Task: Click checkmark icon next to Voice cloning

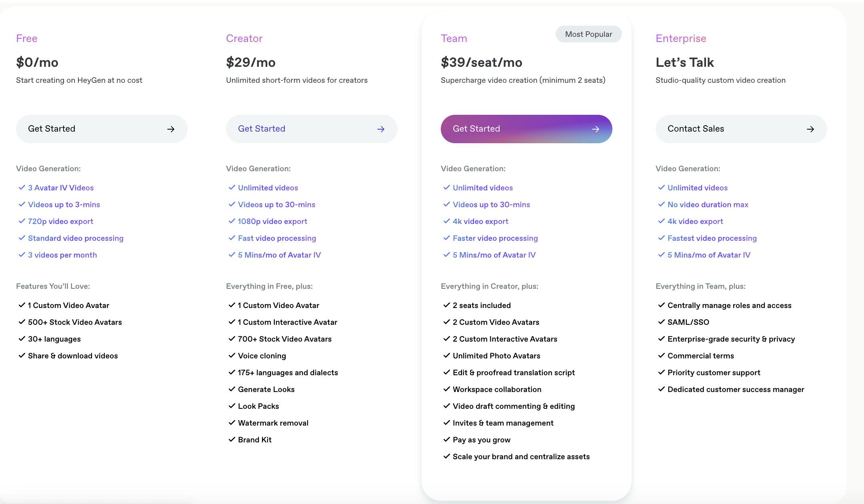Action: tap(232, 356)
